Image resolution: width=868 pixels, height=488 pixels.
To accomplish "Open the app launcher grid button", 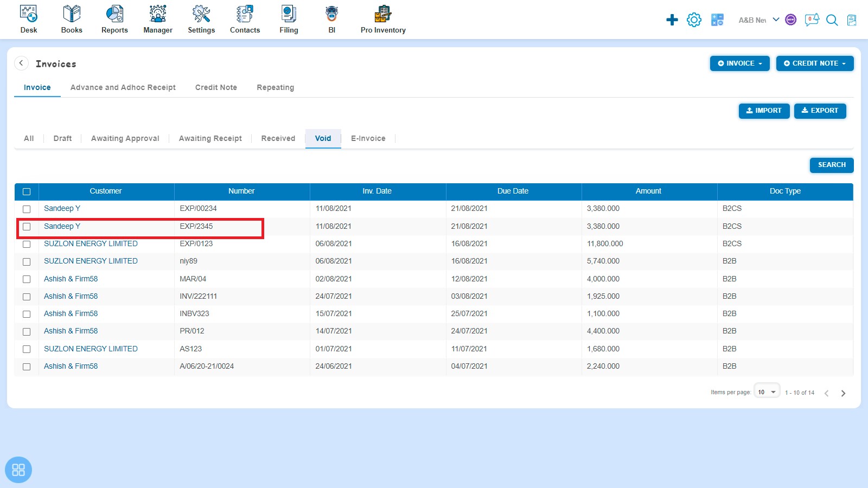I will [18, 470].
